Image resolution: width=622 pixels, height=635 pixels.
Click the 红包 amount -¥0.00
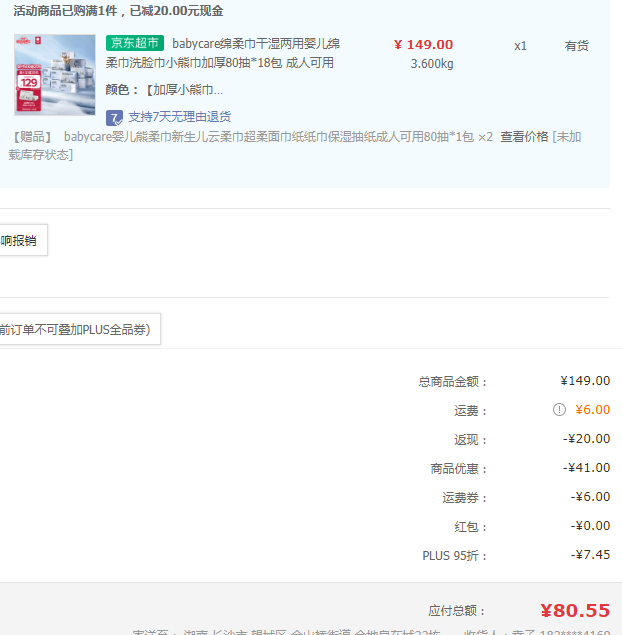(x=590, y=526)
